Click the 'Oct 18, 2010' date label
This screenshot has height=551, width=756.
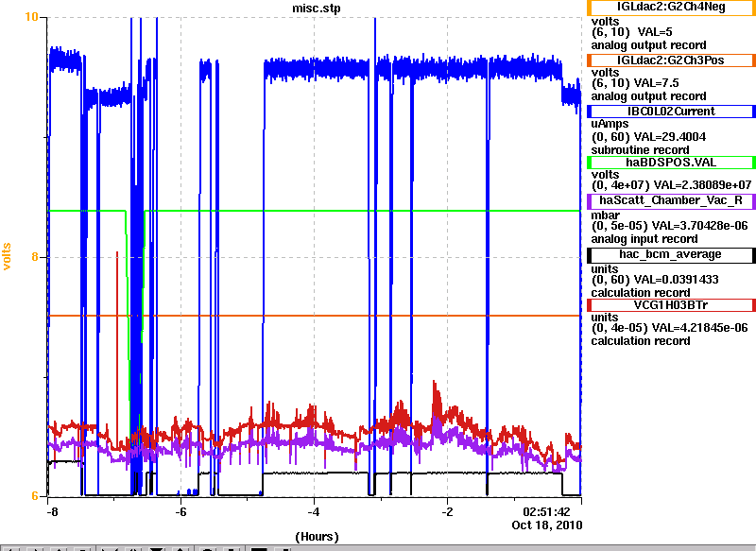pyautogui.click(x=547, y=525)
